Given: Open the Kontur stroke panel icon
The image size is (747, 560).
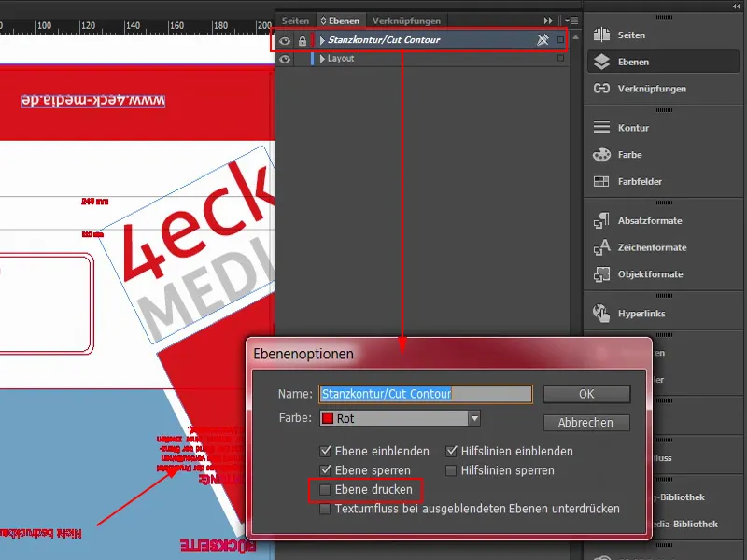Looking at the screenshot, I should (x=601, y=128).
